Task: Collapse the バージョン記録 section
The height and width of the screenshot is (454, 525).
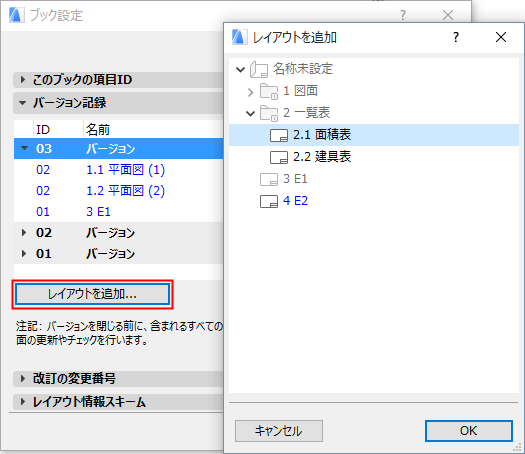Action: tap(22, 103)
